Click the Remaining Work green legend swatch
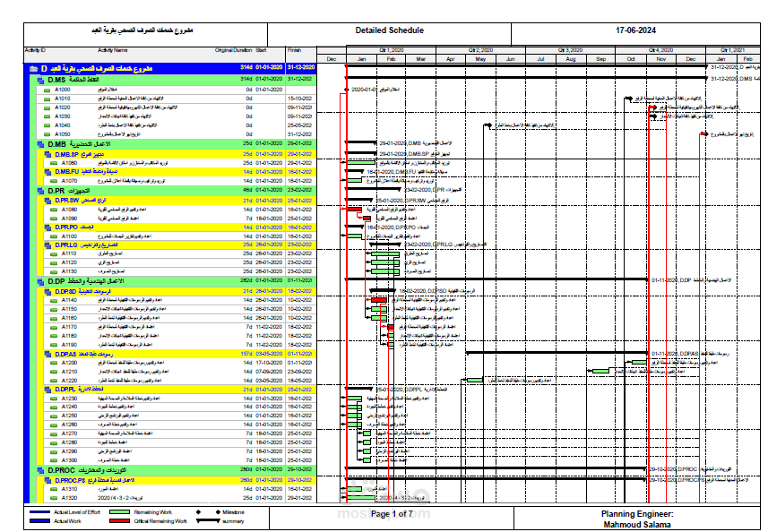 [x=119, y=512]
